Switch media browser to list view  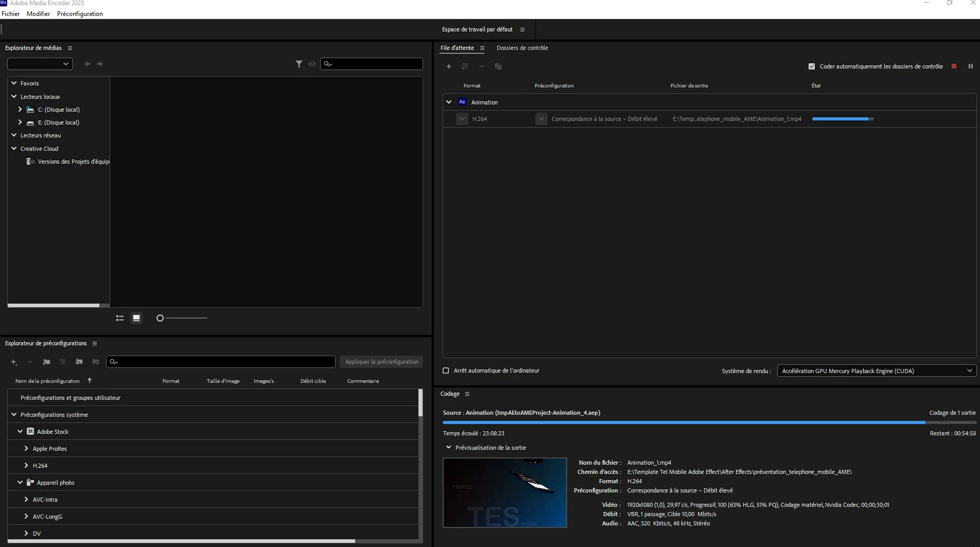click(x=120, y=318)
